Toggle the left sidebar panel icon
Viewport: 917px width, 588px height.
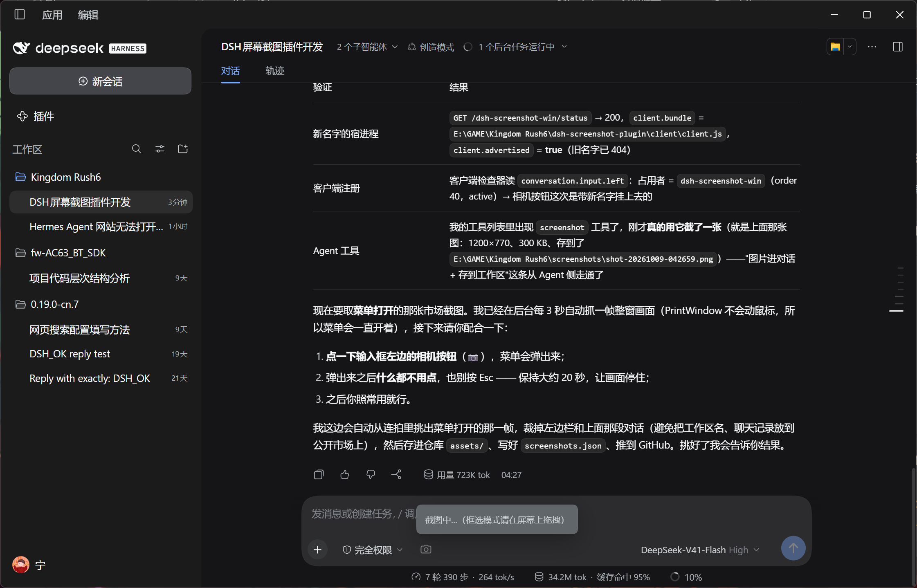click(x=20, y=15)
